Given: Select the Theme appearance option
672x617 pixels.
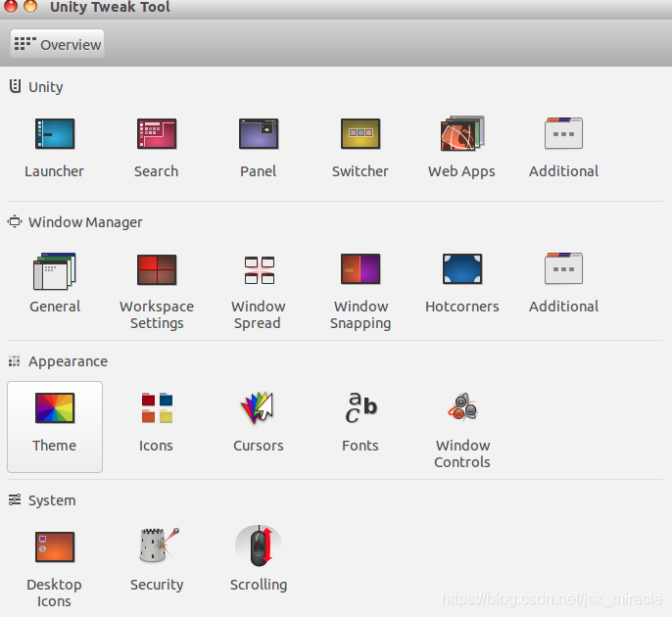Looking at the screenshot, I should point(55,427).
